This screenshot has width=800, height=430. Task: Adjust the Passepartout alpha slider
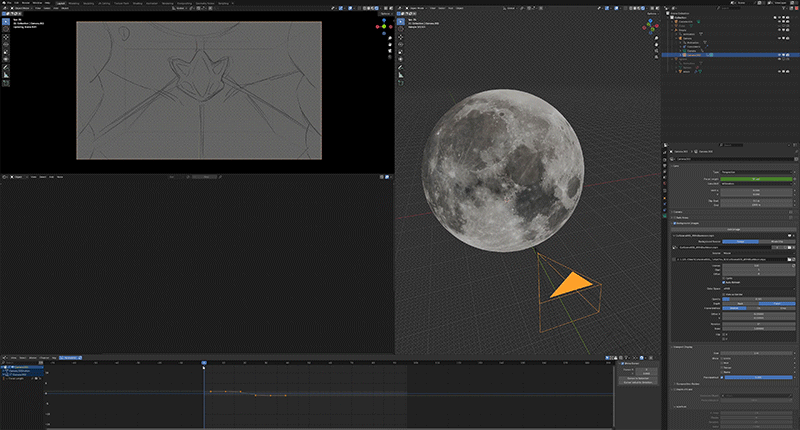tap(759, 377)
